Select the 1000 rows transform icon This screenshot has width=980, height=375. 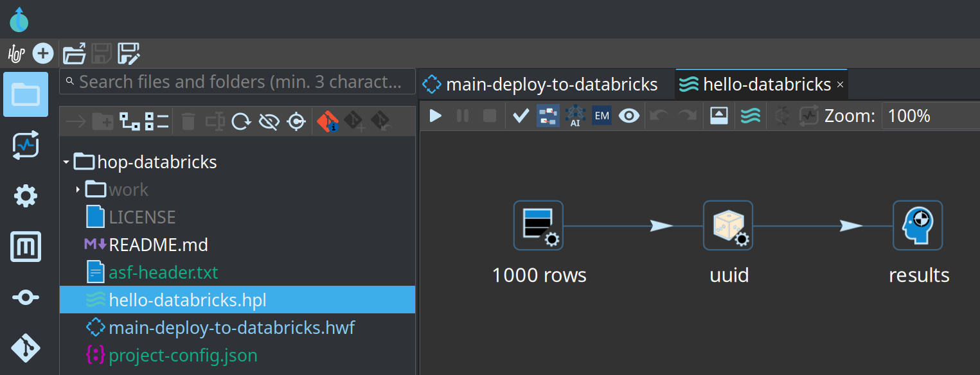(x=539, y=225)
